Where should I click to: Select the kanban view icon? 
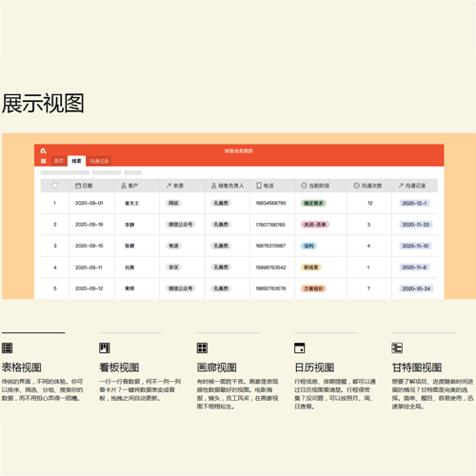[105, 347]
